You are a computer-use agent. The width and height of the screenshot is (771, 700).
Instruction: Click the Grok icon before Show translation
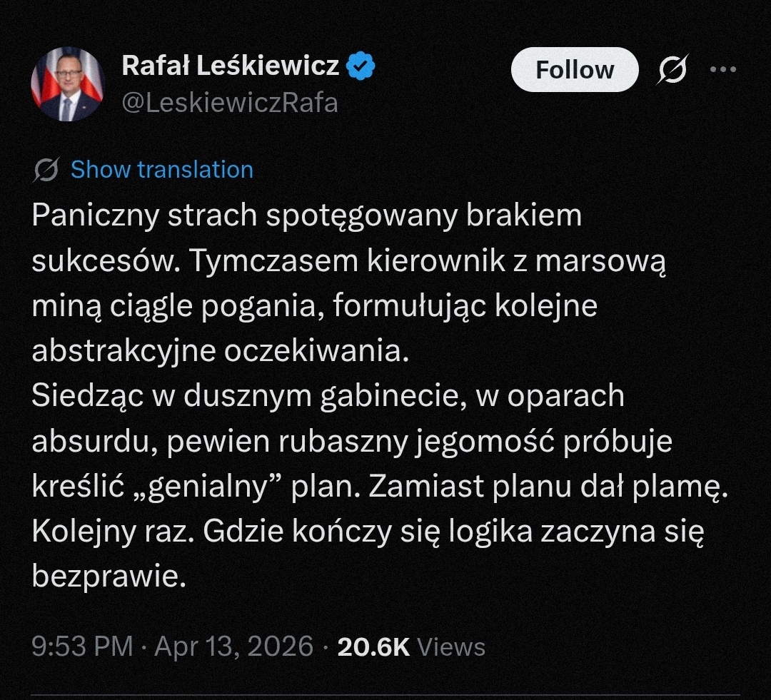(46, 170)
